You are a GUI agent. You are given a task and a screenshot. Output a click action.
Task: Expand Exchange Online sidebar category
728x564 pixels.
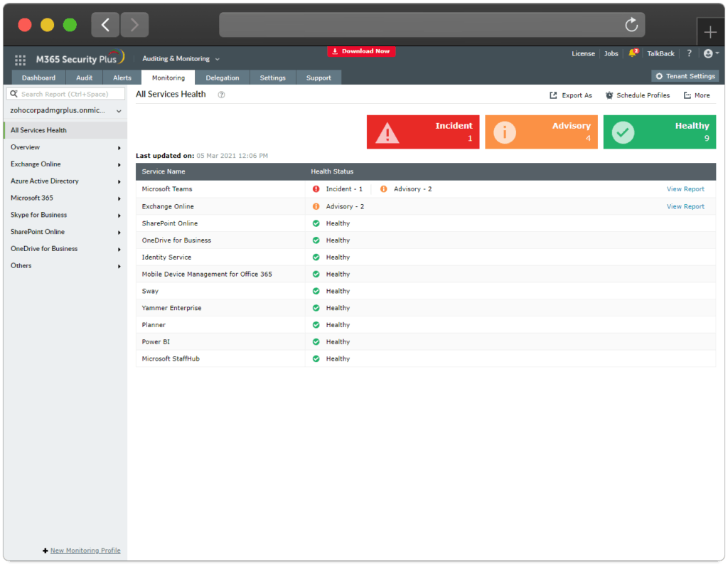pos(65,164)
